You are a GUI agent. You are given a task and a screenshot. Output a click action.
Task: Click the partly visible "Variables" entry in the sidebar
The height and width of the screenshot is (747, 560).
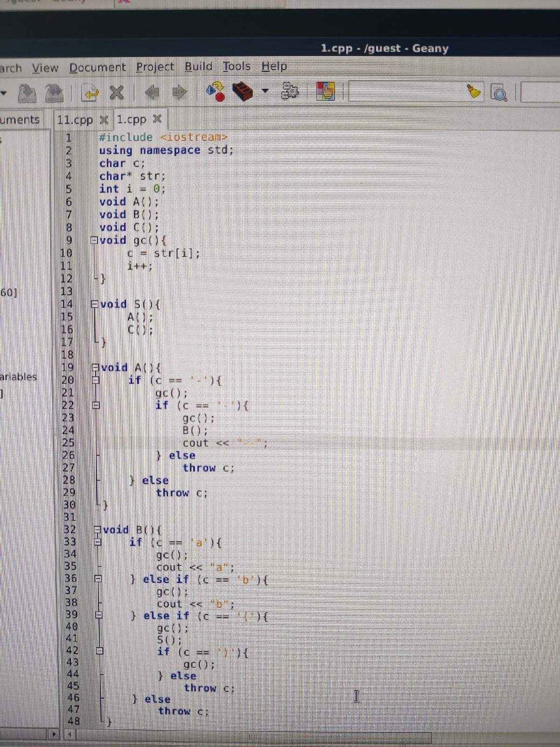(18, 377)
